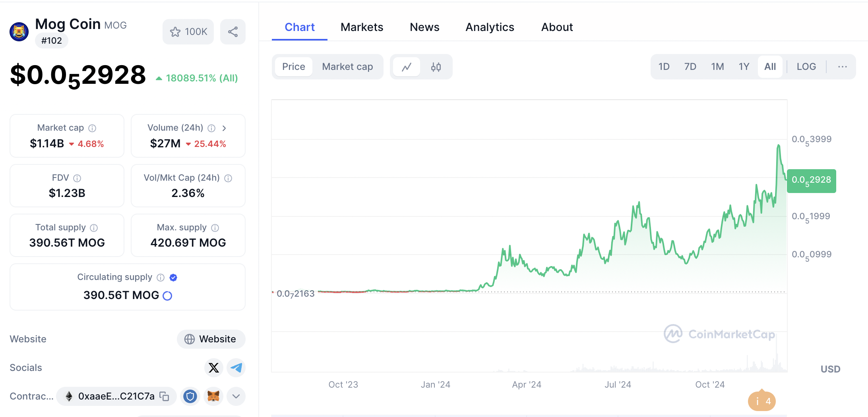
Task: Switch to candlestick chart view
Action: click(x=436, y=67)
